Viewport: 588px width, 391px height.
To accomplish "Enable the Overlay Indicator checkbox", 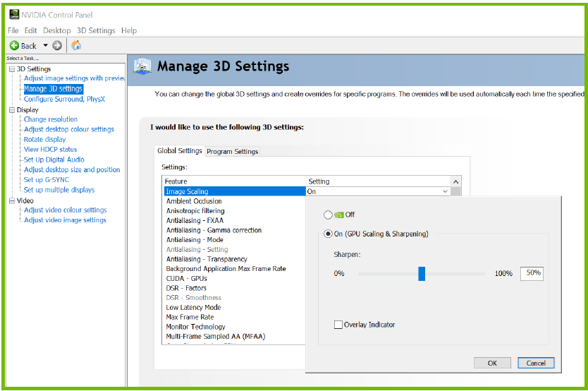I will (338, 325).
